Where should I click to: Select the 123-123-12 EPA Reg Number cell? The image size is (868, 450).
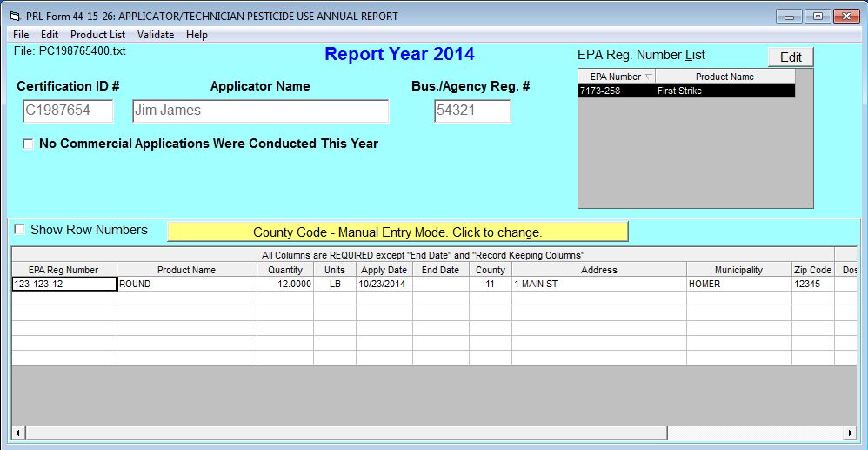64,284
